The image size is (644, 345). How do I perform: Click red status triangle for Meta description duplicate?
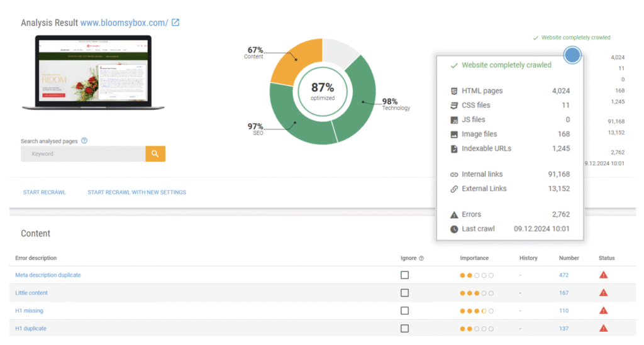[x=603, y=275]
